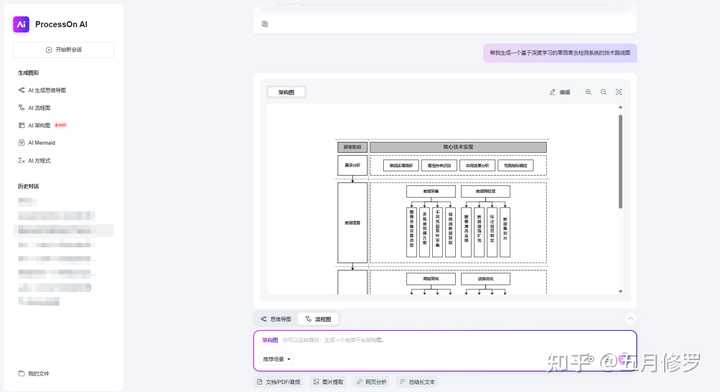This screenshot has width=720, height=392.
Task: Open 我的文件 my files at sidebar bottom
Action: [34, 374]
